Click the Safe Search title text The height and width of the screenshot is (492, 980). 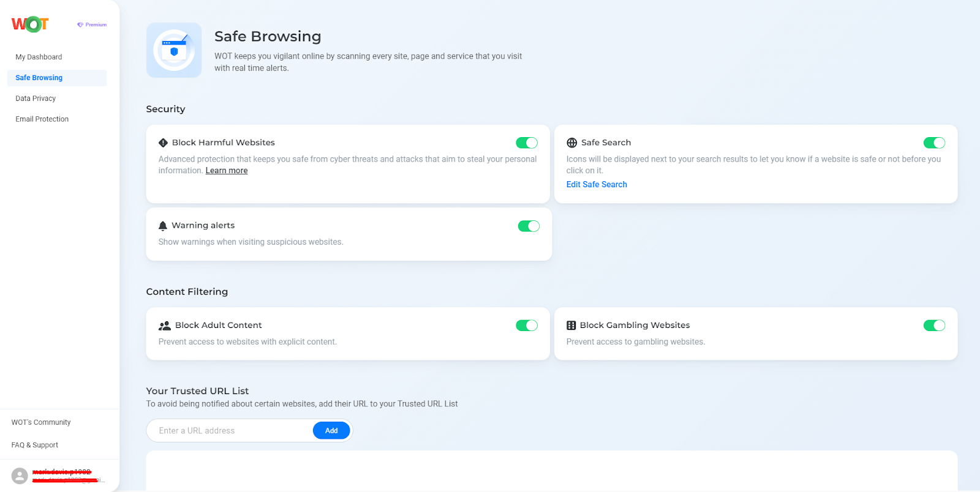pos(606,143)
